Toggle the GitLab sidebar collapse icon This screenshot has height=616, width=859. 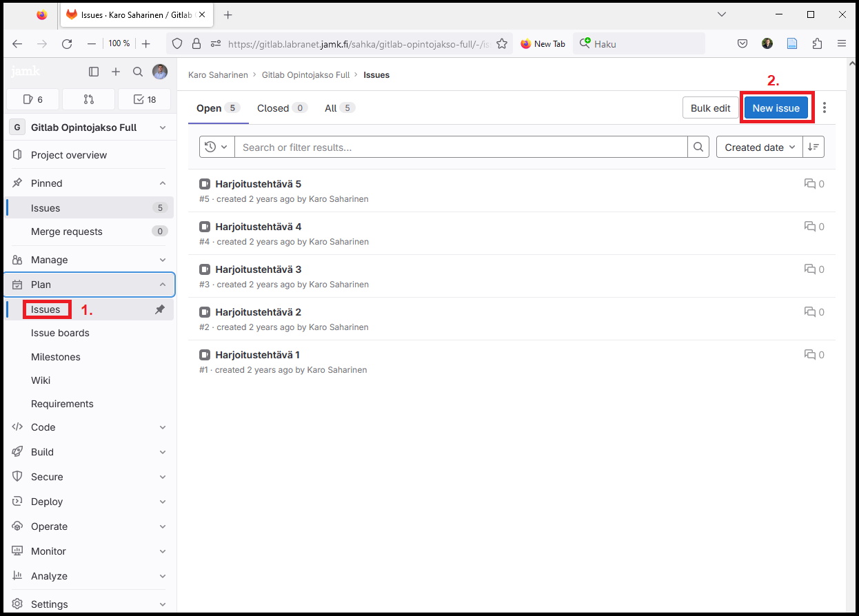pyautogui.click(x=94, y=72)
